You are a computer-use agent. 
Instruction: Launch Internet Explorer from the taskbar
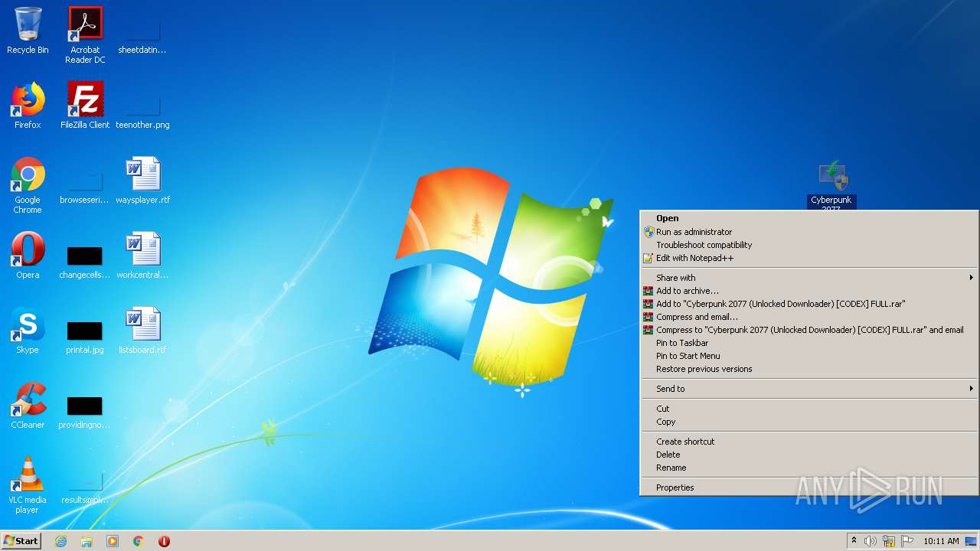click(60, 541)
